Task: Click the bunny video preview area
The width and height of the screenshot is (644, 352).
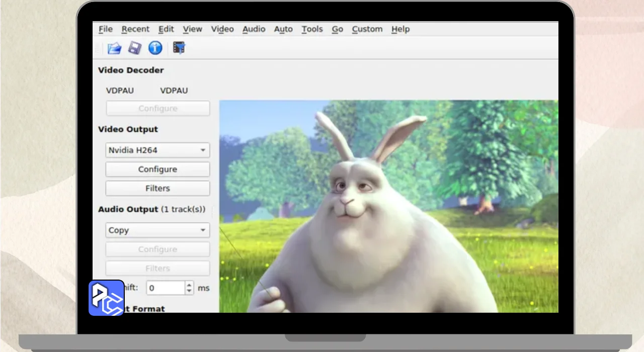Action: [388, 206]
